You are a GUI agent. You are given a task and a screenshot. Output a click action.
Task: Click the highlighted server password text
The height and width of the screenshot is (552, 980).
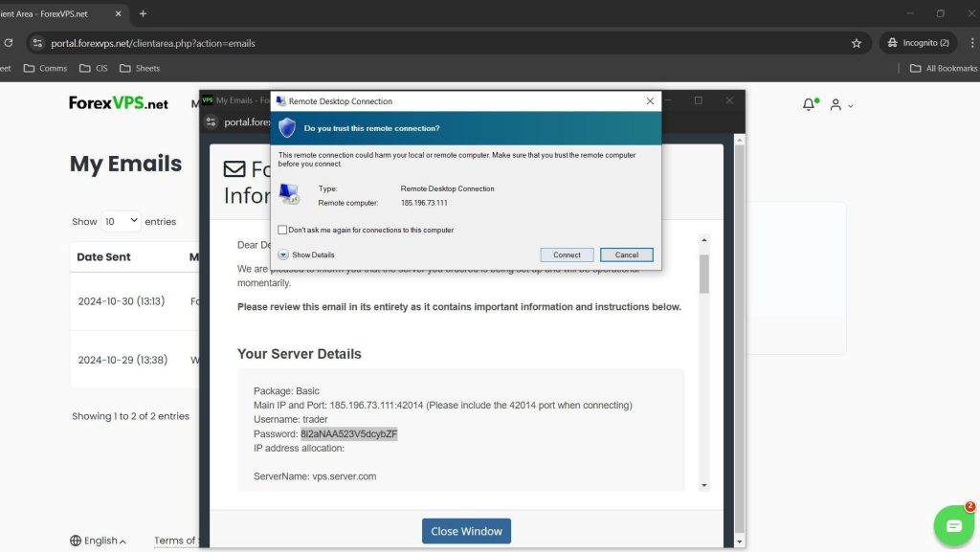[x=348, y=433]
